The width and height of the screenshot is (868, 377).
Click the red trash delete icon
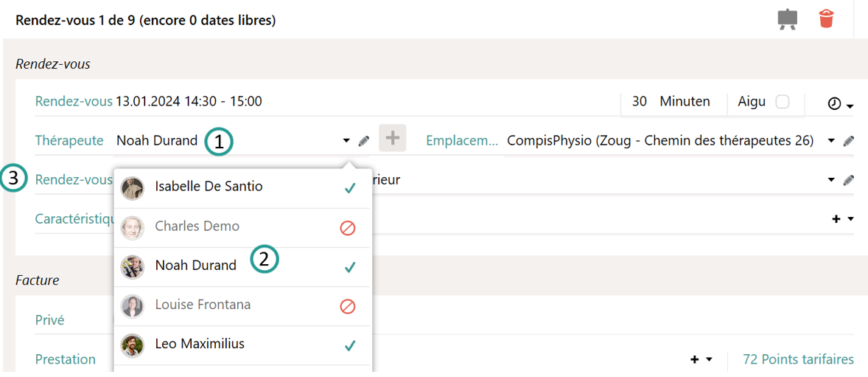tap(826, 18)
